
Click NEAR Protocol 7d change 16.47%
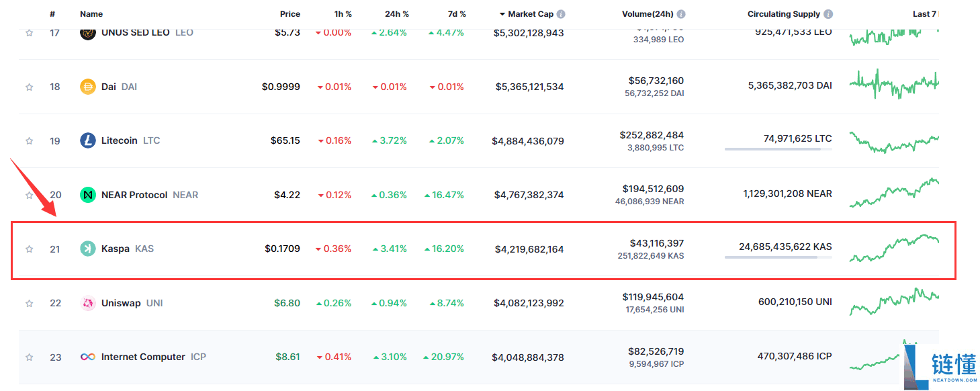point(445,195)
